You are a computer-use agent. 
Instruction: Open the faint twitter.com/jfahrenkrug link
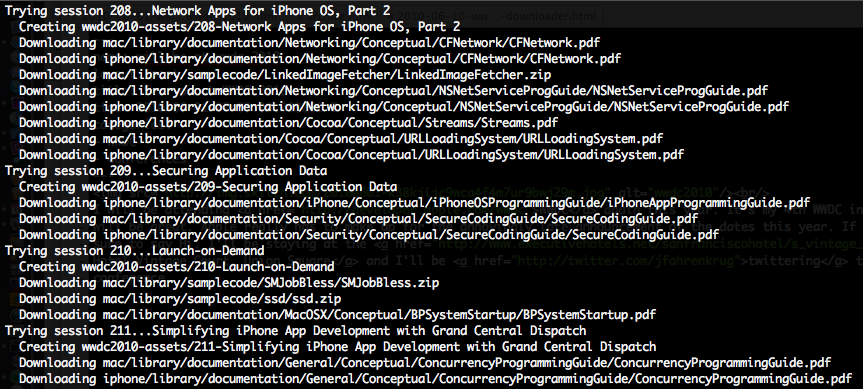[x=626, y=260]
